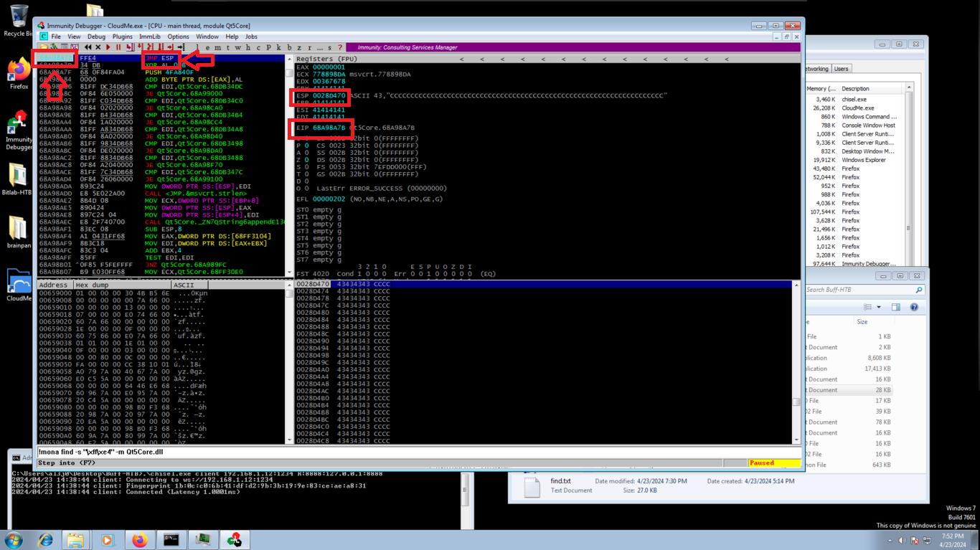Click the Trace into toolbar icon
The height and width of the screenshot is (550, 980).
(x=149, y=47)
